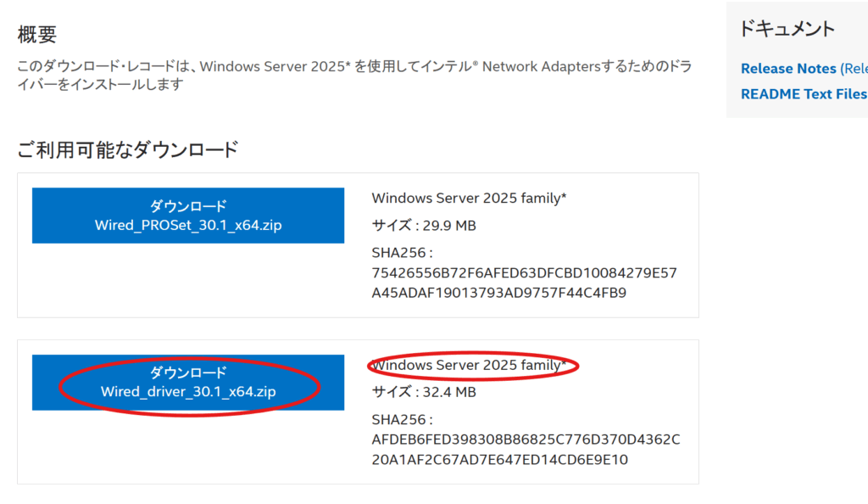Click hash line starting with 20A1AF2C67AD
This screenshot has width=868, height=504.
click(x=500, y=459)
